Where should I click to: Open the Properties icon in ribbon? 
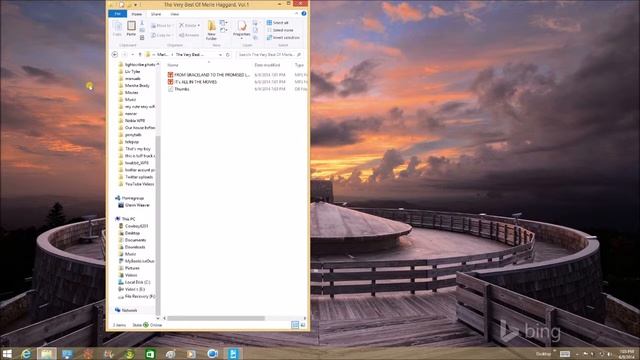242,29
